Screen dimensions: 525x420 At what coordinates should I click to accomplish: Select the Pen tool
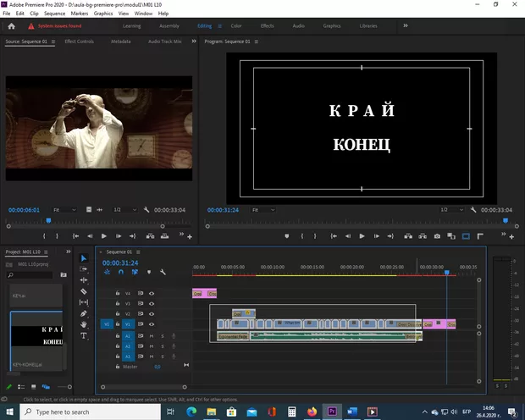(x=84, y=313)
